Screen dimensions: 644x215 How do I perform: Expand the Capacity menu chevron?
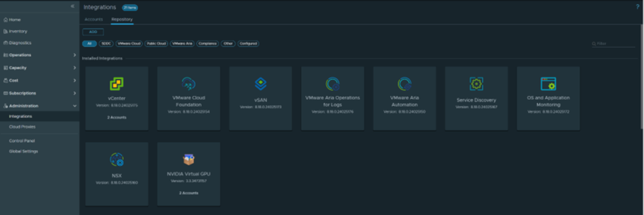pos(74,68)
